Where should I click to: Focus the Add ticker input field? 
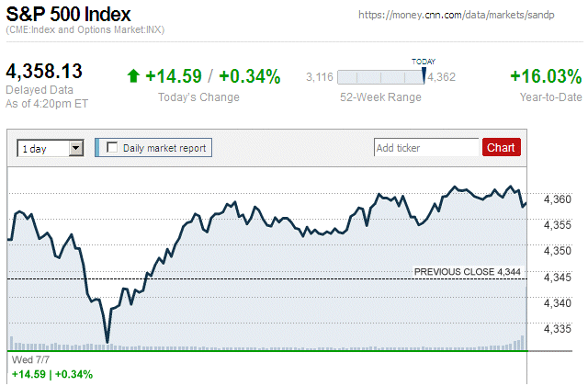click(426, 147)
